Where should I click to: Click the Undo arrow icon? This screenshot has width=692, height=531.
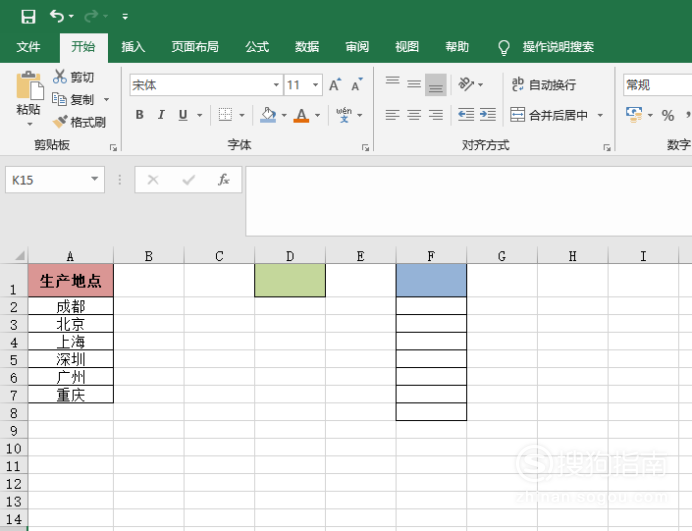57,16
